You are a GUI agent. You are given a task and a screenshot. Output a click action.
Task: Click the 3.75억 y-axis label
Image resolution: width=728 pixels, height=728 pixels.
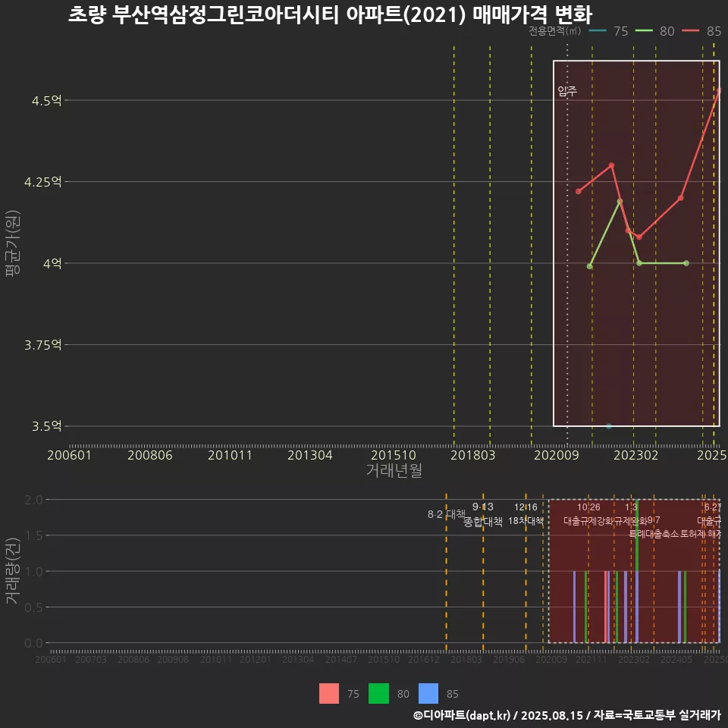point(42,345)
